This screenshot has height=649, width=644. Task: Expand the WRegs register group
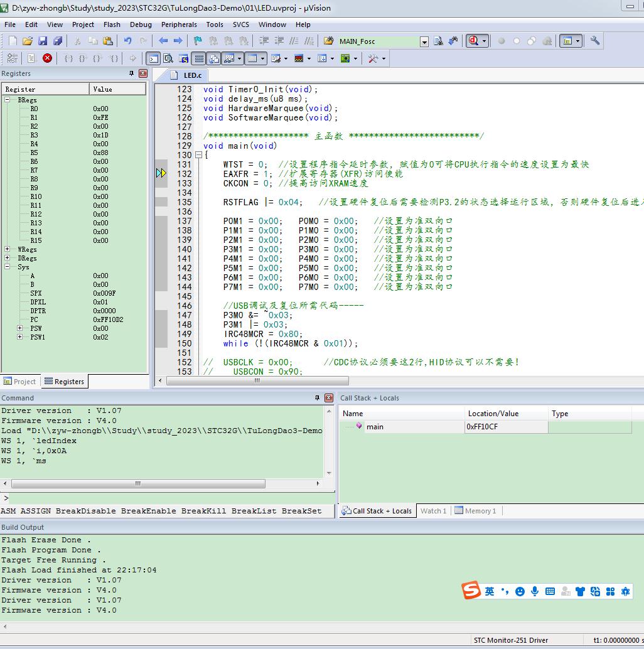point(7,249)
